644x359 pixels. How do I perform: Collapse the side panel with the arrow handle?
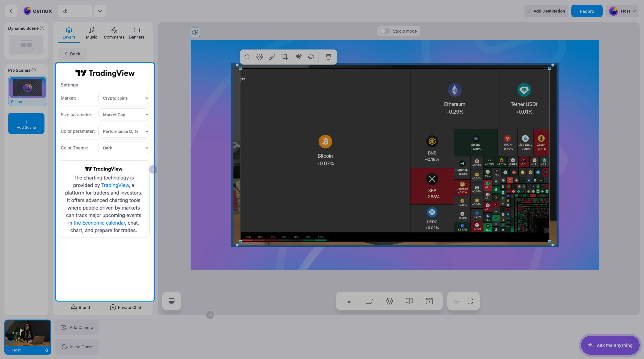[x=153, y=169]
